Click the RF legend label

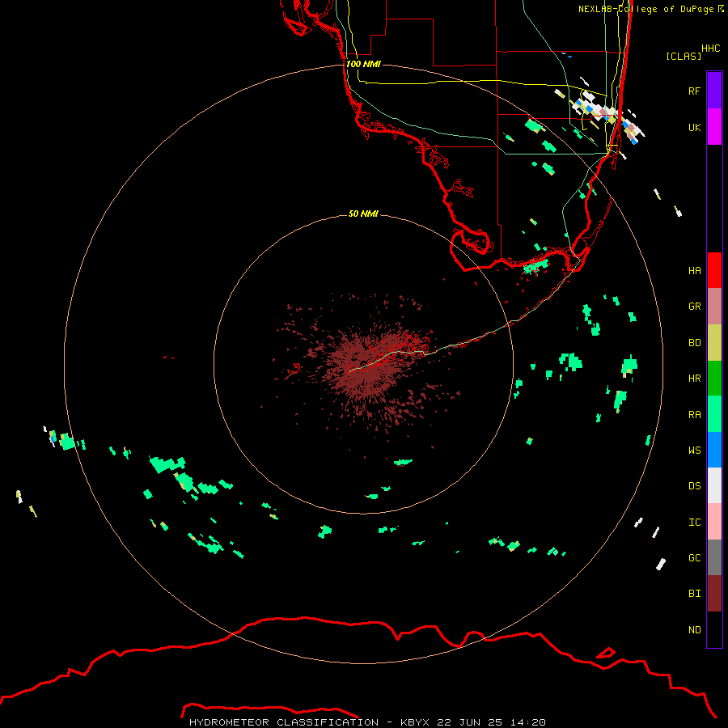pyautogui.click(x=694, y=91)
